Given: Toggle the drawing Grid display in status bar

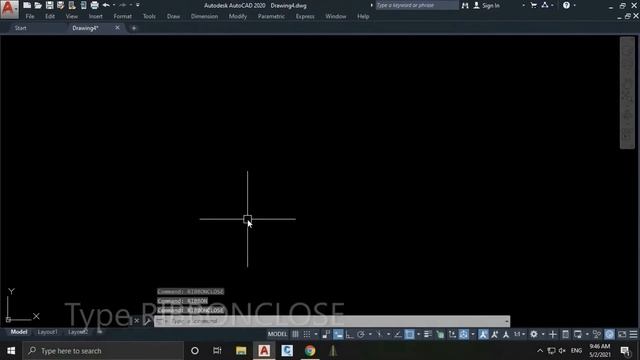Looking at the screenshot, I should pos(295,334).
